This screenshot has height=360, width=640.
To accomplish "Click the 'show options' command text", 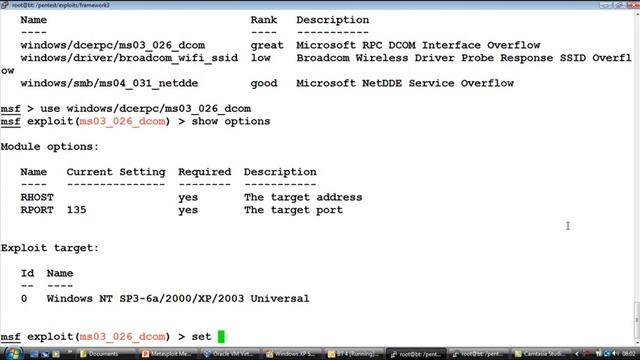I will pos(231,122).
